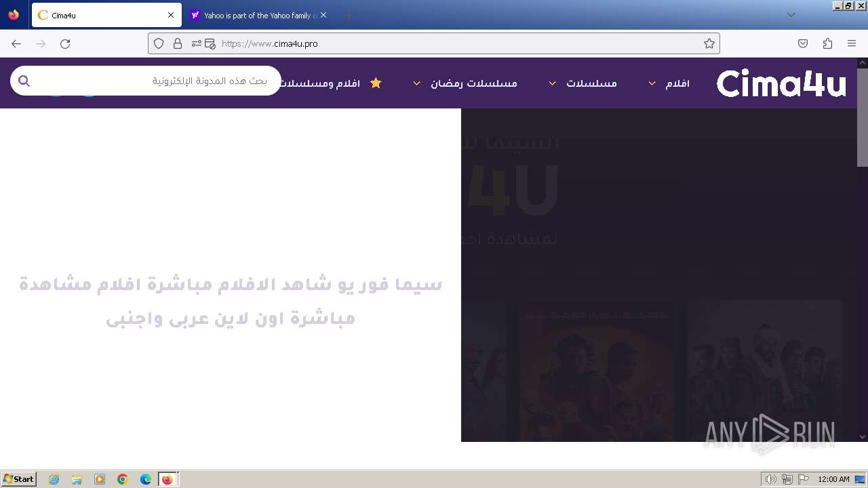The width and height of the screenshot is (868, 488).
Task: View site security via the padlock icon
Action: [178, 43]
